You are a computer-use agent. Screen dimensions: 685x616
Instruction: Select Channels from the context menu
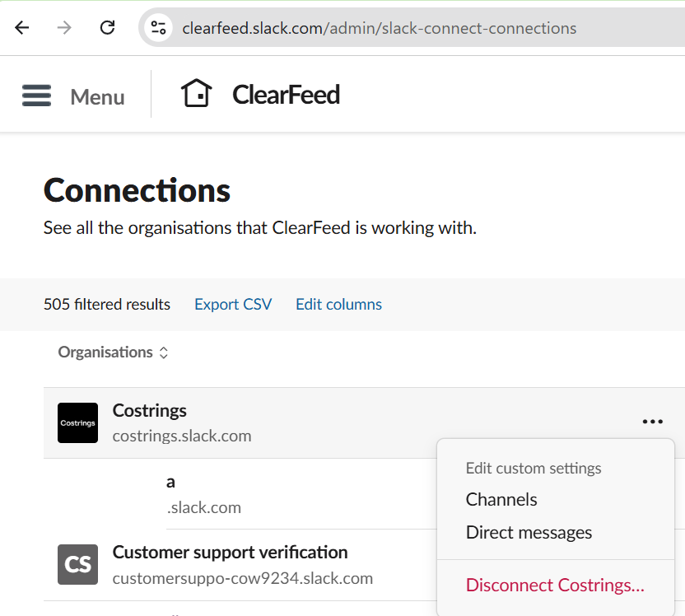click(x=501, y=499)
